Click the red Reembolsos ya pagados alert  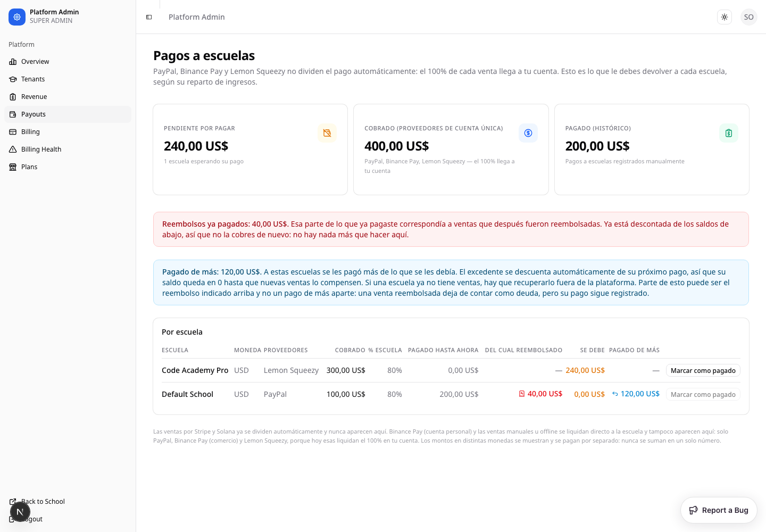[x=451, y=229]
